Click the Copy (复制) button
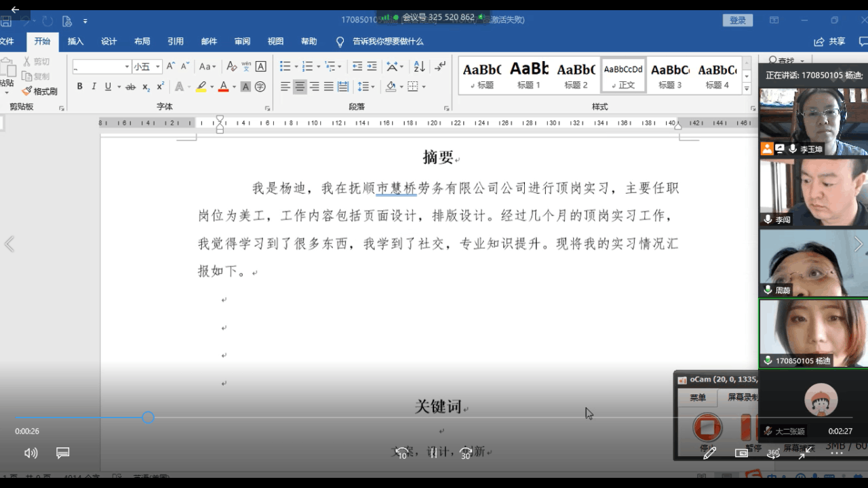The image size is (868, 488). tap(36, 76)
